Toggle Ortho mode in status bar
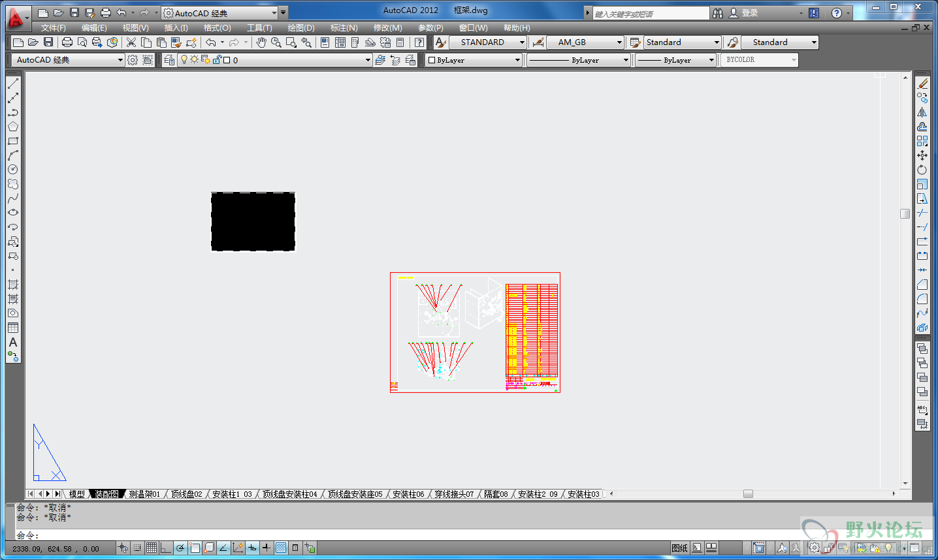 pyautogui.click(x=166, y=548)
